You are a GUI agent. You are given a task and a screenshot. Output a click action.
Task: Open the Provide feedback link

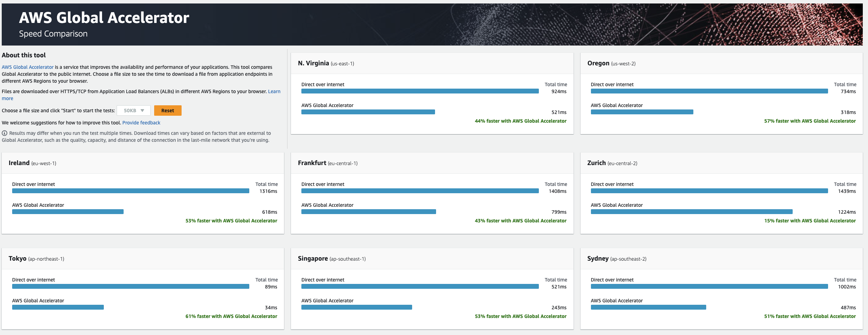click(141, 123)
